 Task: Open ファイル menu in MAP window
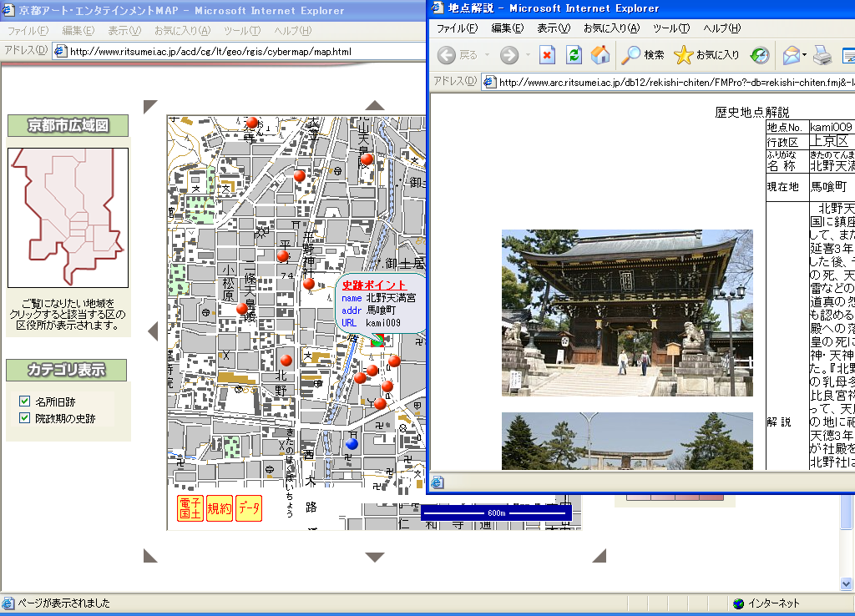(x=28, y=31)
